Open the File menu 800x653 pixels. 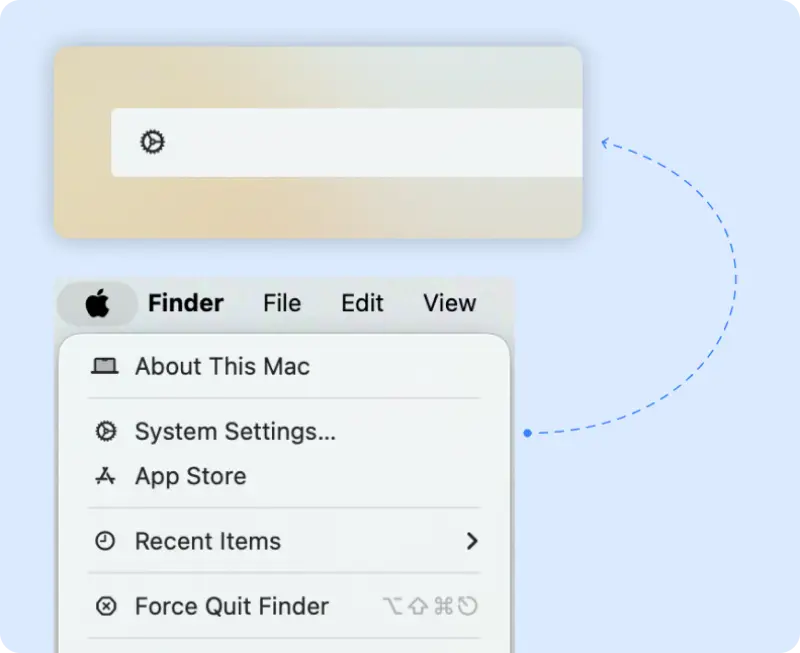[282, 303]
